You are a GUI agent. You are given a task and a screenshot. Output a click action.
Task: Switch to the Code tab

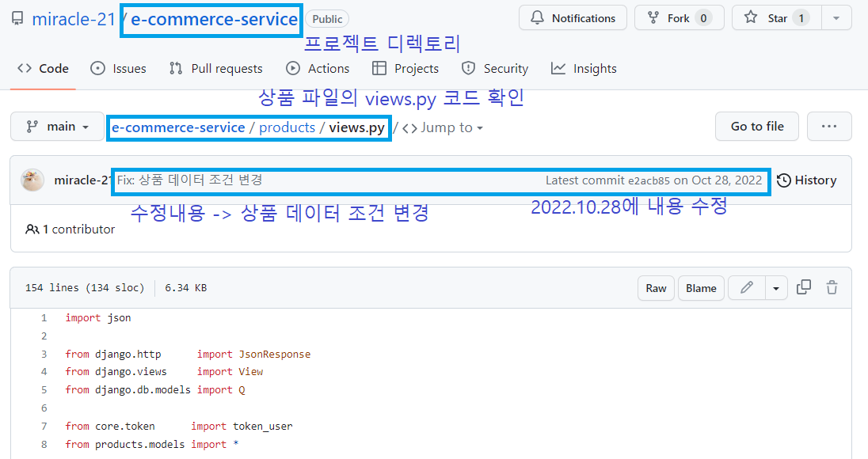coord(44,69)
